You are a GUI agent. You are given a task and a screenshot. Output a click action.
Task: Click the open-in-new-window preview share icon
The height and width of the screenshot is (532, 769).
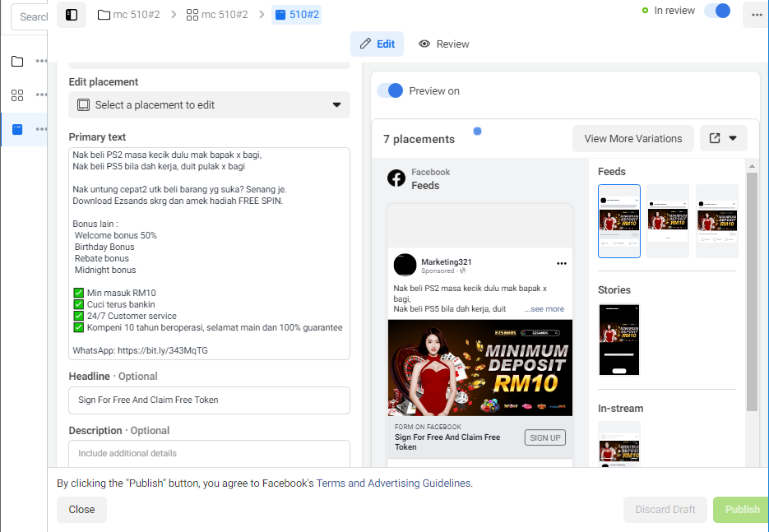(x=715, y=138)
